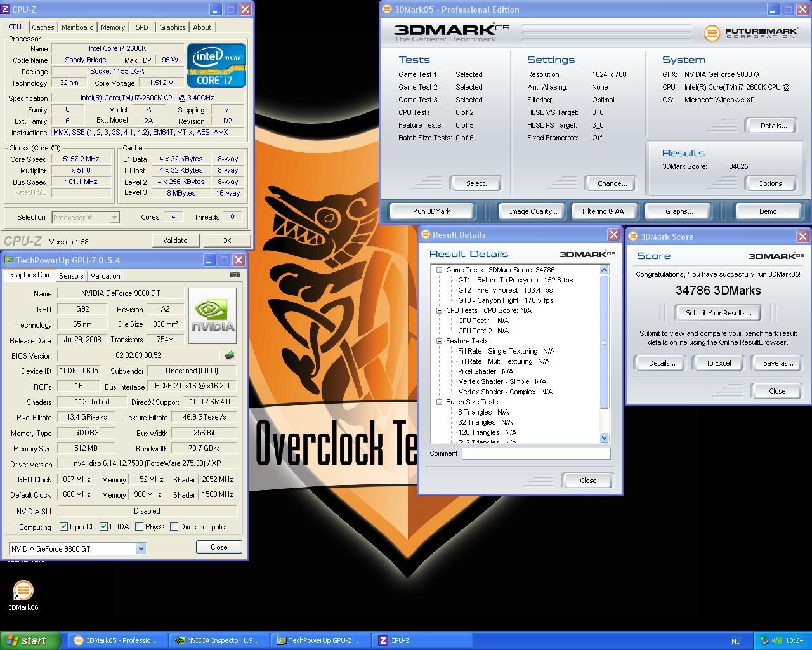Viewport: 812px width, 650px height.
Task: Open the Graphs dialog
Action: point(679,211)
